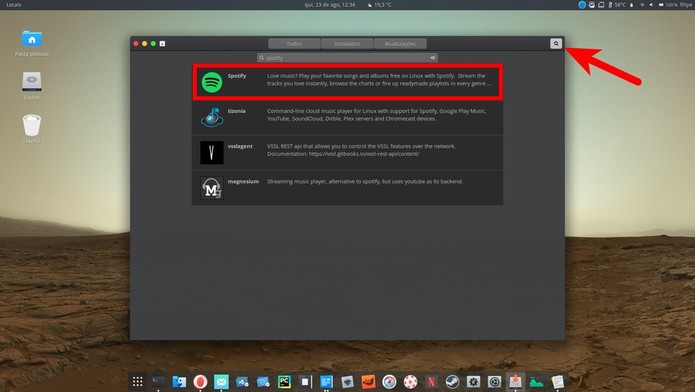Select the vsslagent result name
The height and width of the screenshot is (392, 695).
tap(240, 146)
